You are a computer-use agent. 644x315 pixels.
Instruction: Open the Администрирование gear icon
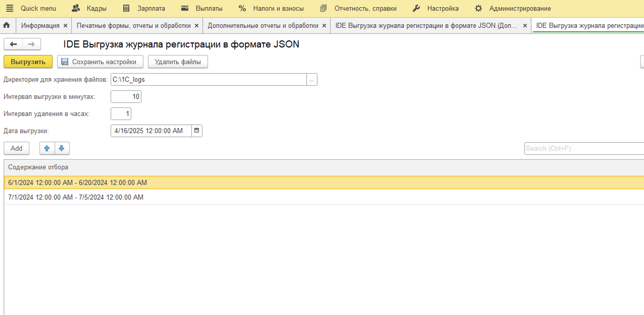click(x=478, y=8)
